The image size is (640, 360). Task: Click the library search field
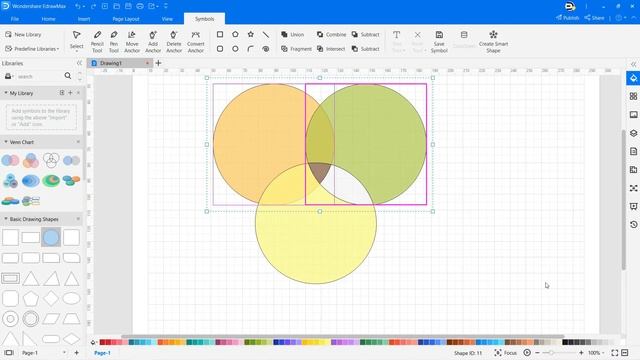click(x=39, y=76)
